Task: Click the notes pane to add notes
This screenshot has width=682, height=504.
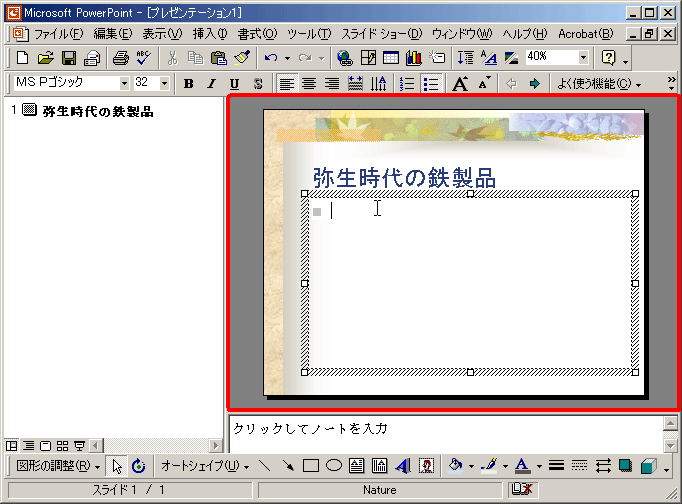Action: coord(446,434)
